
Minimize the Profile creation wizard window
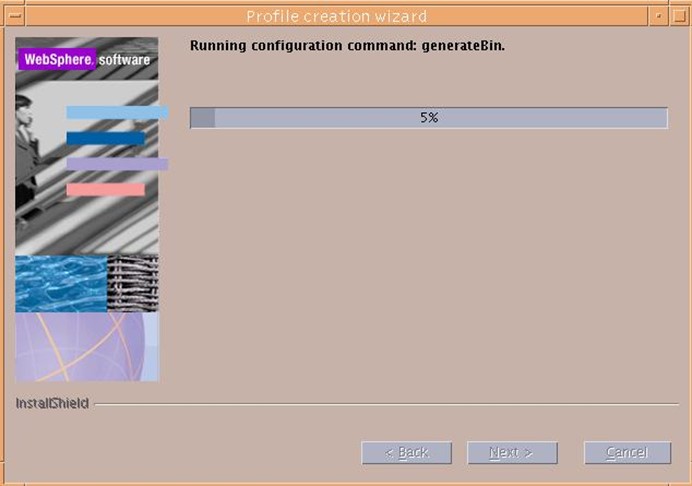(658, 16)
